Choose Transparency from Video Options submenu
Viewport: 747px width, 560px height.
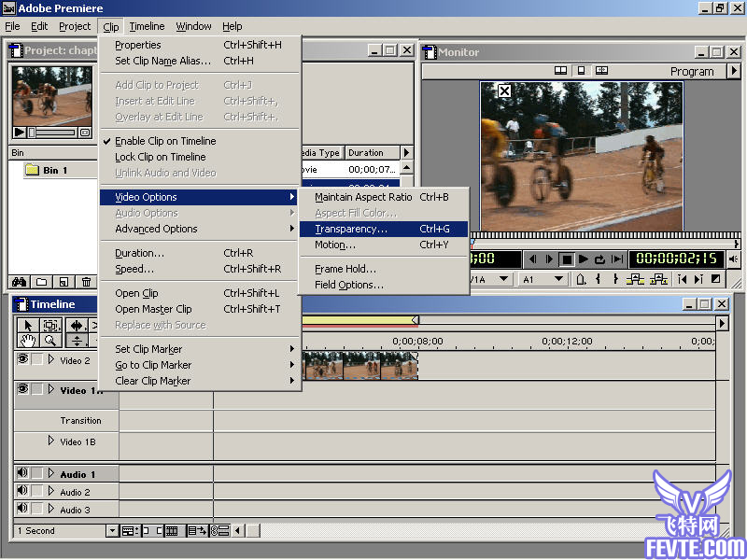(x=384, y=229)
